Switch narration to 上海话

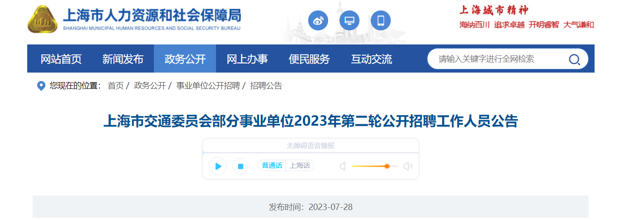pos(300,166)
